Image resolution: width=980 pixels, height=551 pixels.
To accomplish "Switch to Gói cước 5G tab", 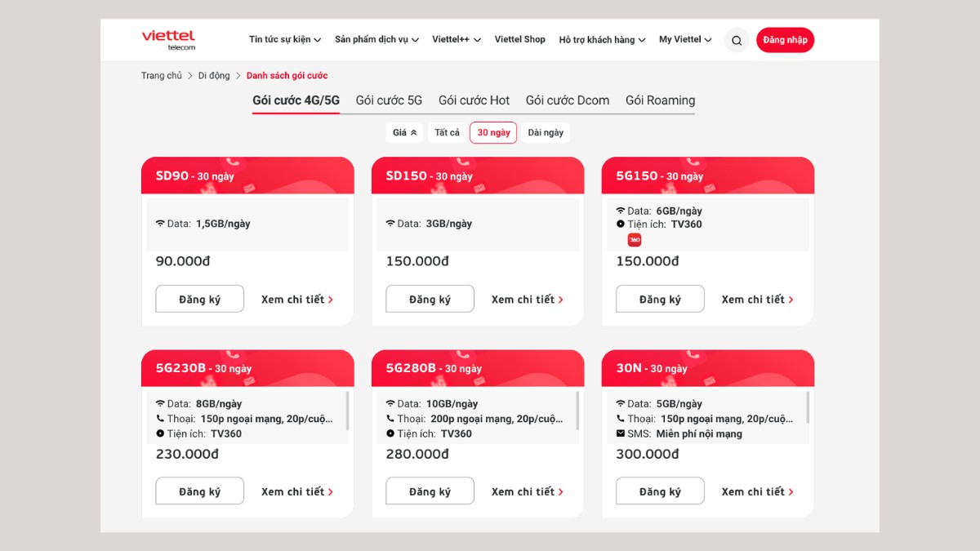I will (x=389, y=100).
